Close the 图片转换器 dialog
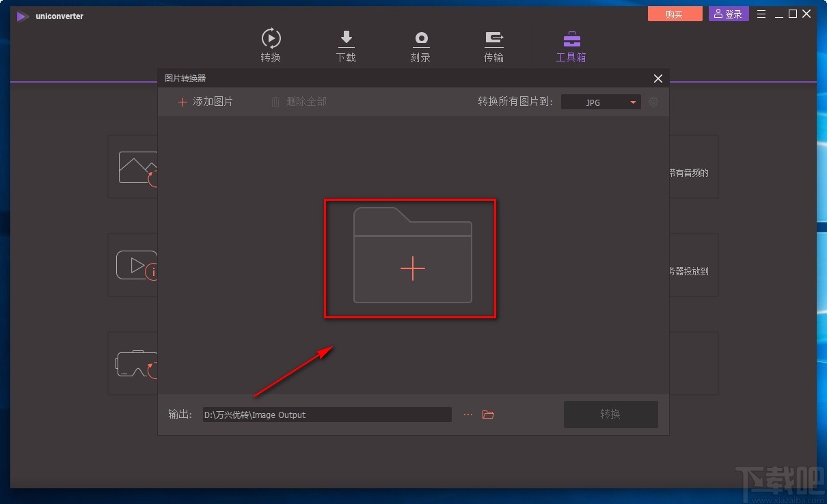827x504 pixels. coord(657,78)
